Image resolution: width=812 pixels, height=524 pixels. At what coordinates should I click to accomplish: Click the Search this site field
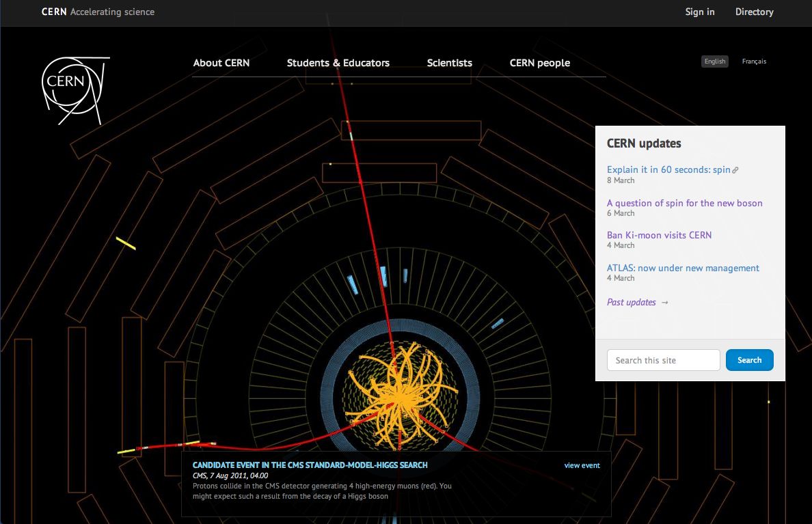pyautogui.click(x=663, y=360)
